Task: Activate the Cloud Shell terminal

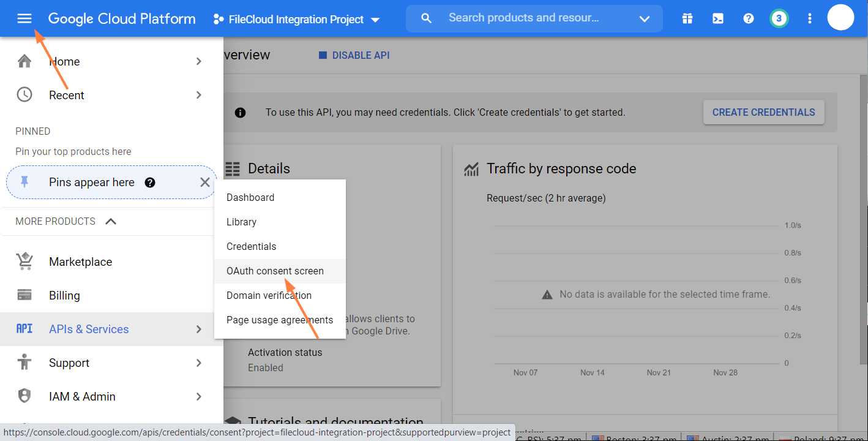Action: pos(717,18)
